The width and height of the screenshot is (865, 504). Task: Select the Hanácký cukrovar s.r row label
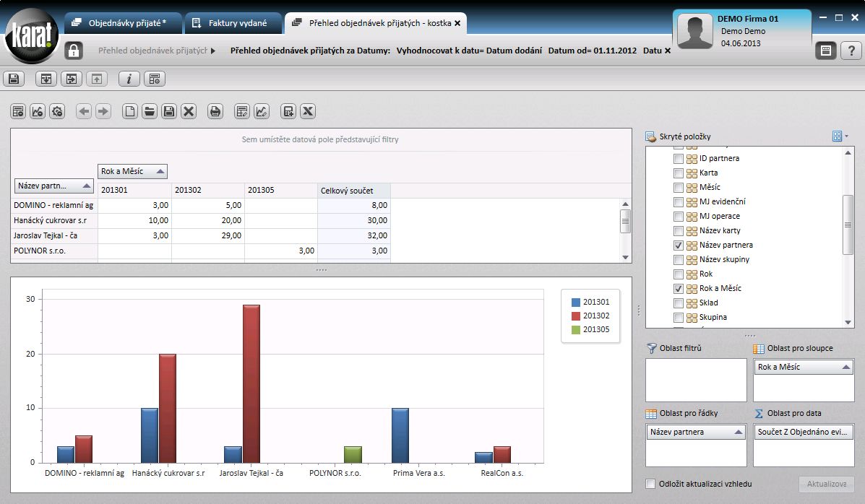pyautogui.click(x=54, y=220)
